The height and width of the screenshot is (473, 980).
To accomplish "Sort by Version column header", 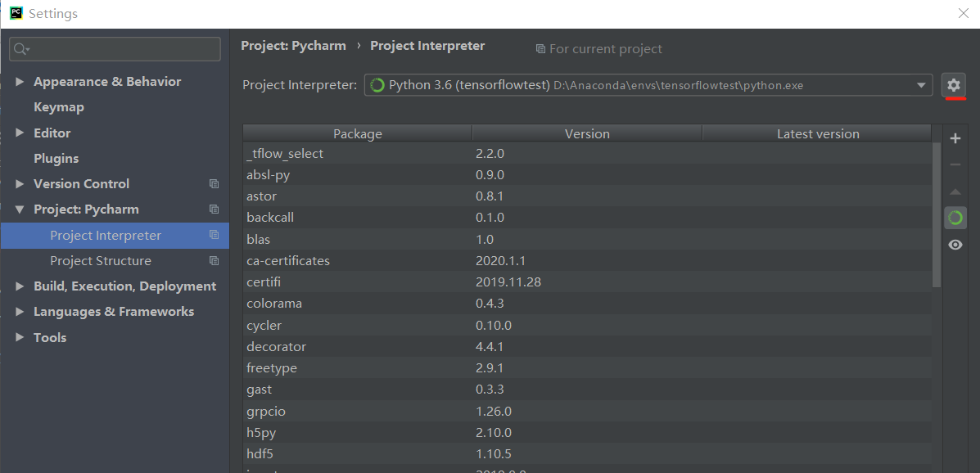I will click(x=588, y=133).
